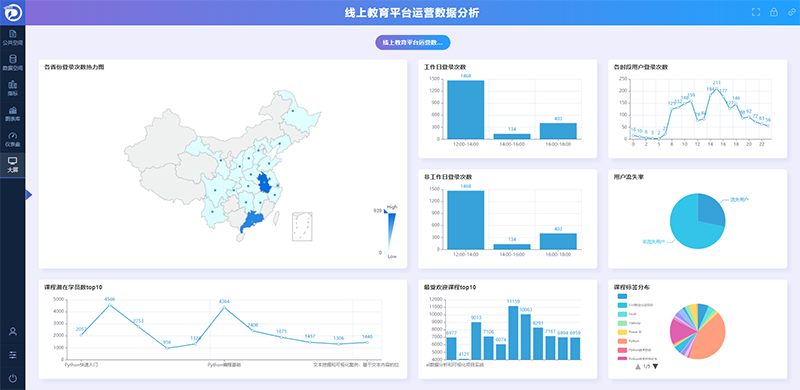The image size is (800, 390).
Task: Click the 课程潜在学员数top10 title
Action: click(x=73, y=287)
